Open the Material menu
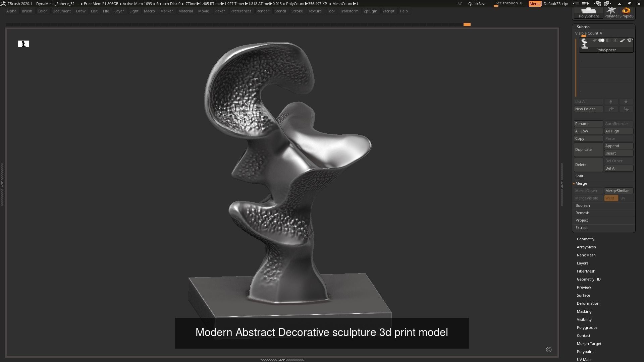 click(185, 11)
